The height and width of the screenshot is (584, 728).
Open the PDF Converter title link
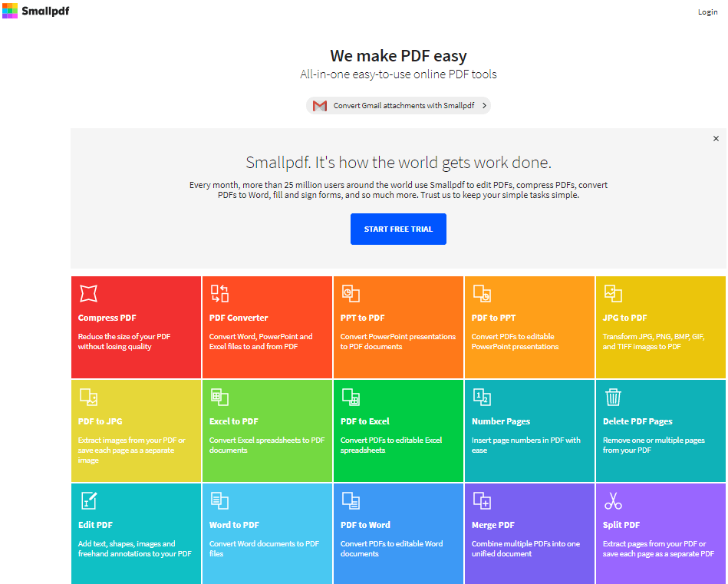(239, 318)
